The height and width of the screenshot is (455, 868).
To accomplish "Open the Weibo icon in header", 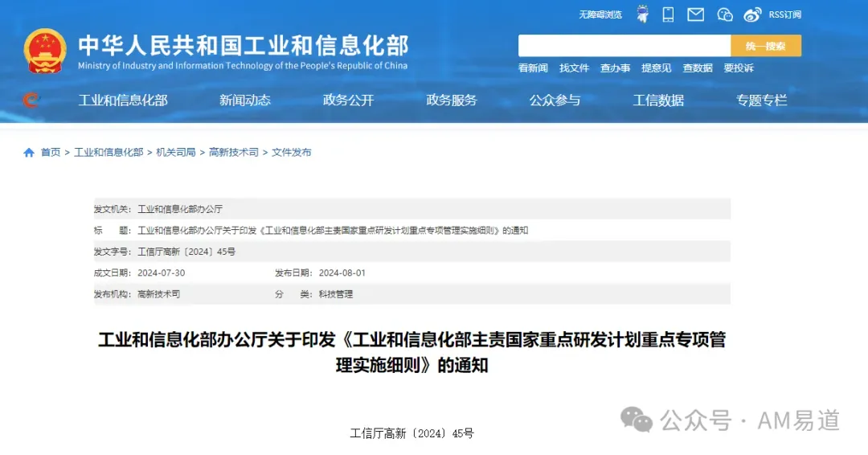I will pyautogui.click(x=752, y=15).
